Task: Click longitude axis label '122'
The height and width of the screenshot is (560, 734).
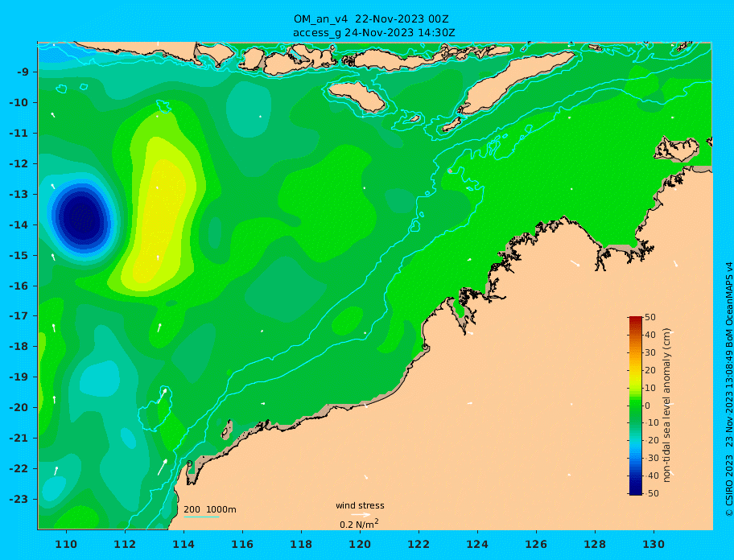Action: point(419,545)
